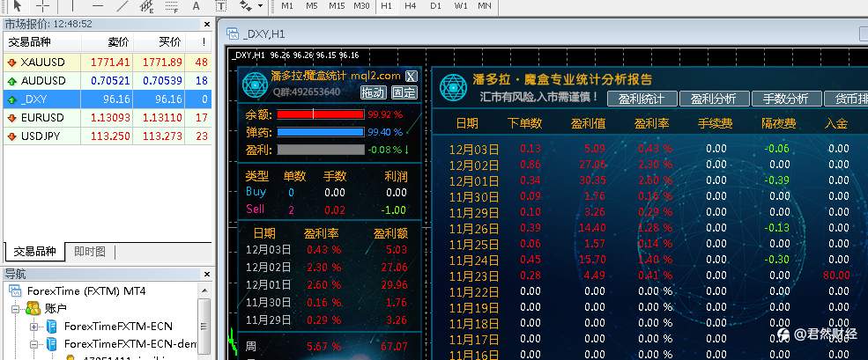
Task: Click EURUSD down-arrow icon
Action: tap(12, 118)
